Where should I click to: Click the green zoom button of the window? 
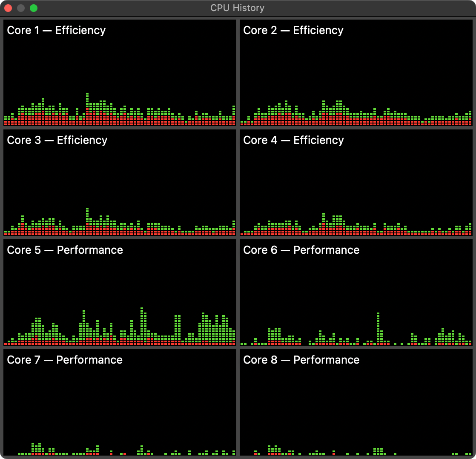pos(34,8)
